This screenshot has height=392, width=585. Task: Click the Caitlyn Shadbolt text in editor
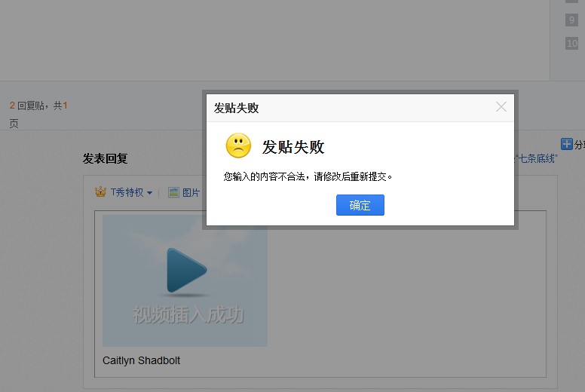141,360
